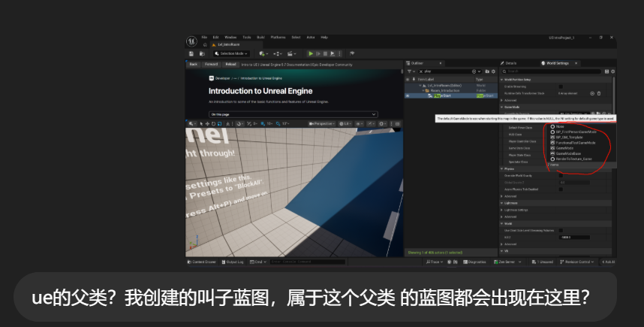Viewport: 644px width, 327px height.
Task: Delete Runtime Cells Transformer Stack elements
Action: 599,93
